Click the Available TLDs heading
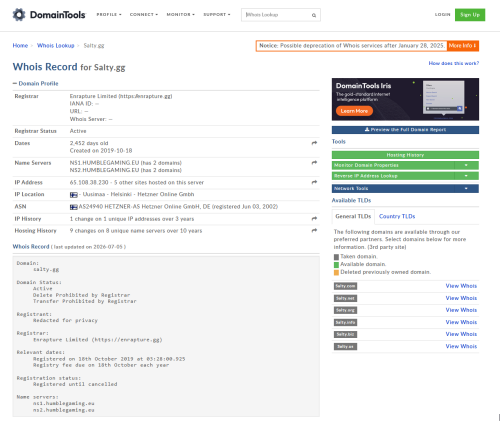The height and width of the screenshot is (432, 500). click(x=351, y=200)
